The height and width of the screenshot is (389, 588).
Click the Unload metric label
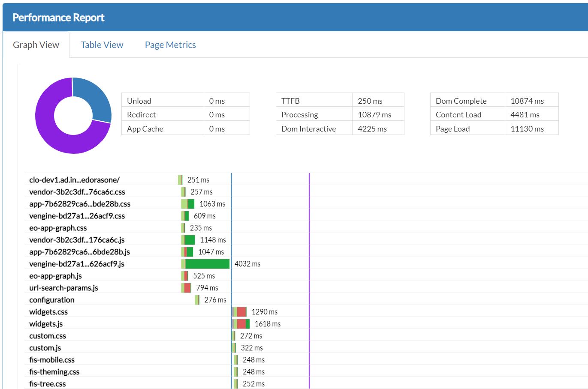coord(139,101)
